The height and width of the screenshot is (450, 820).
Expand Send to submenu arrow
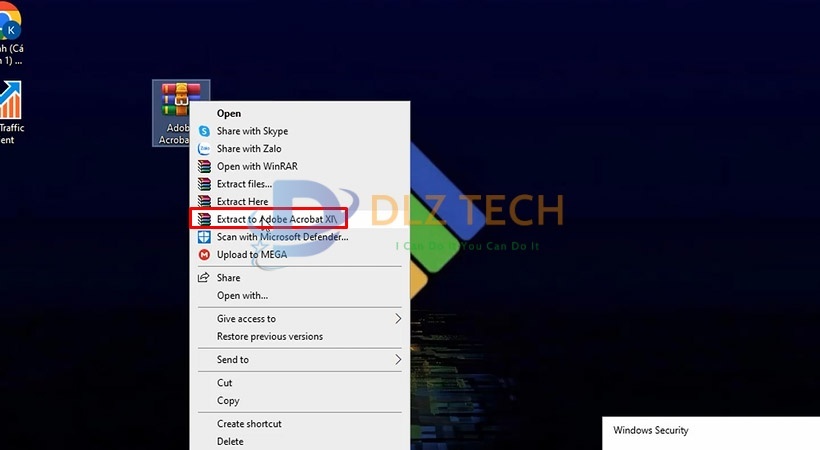tap(398, 359)
